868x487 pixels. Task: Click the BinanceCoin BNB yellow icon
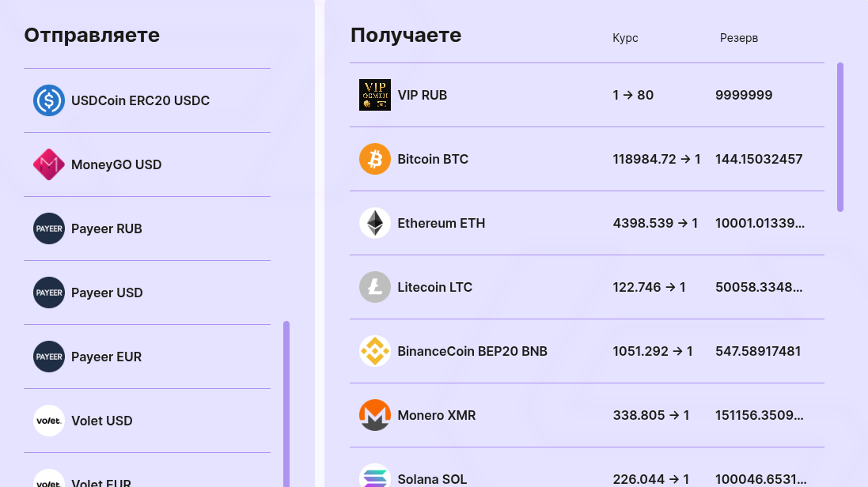click(x=375, y=351)
